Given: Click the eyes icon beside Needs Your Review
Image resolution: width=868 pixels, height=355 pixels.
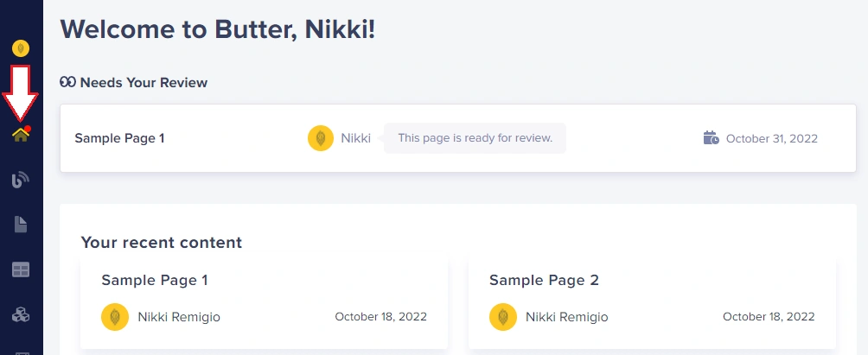Looking at the screenshot, I should 67,82.
